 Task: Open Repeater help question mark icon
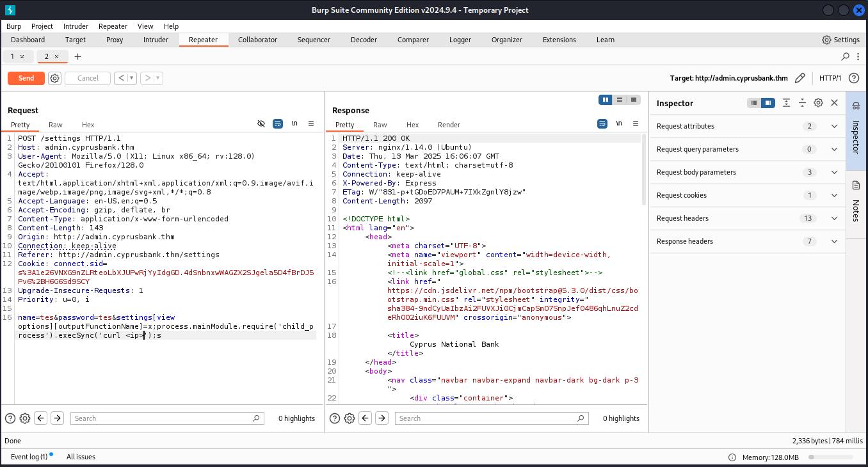click(x=853, y=78)
